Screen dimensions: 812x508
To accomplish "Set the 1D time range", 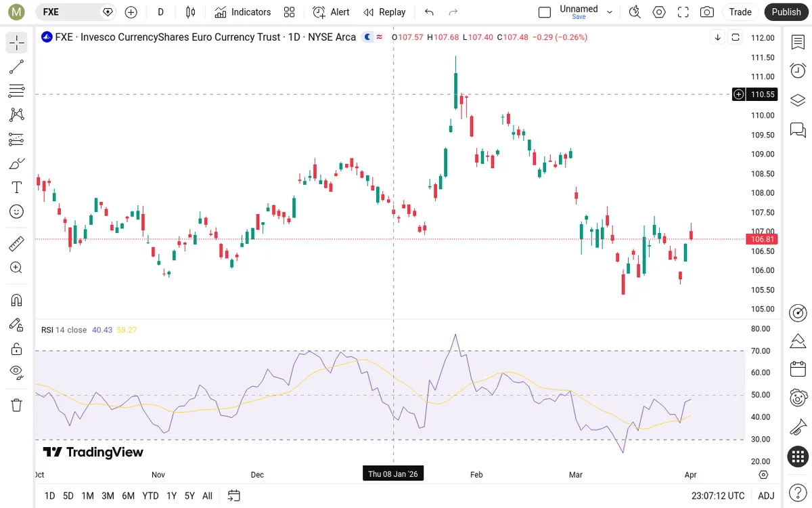I will (x=49, y=496).
